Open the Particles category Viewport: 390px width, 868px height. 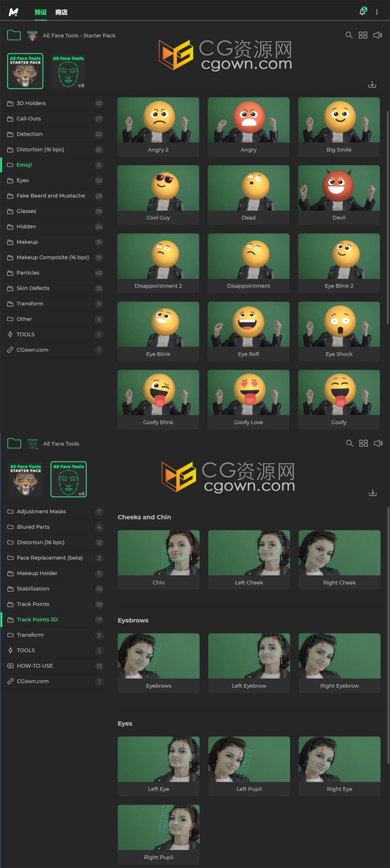click(x=53, y=273)
